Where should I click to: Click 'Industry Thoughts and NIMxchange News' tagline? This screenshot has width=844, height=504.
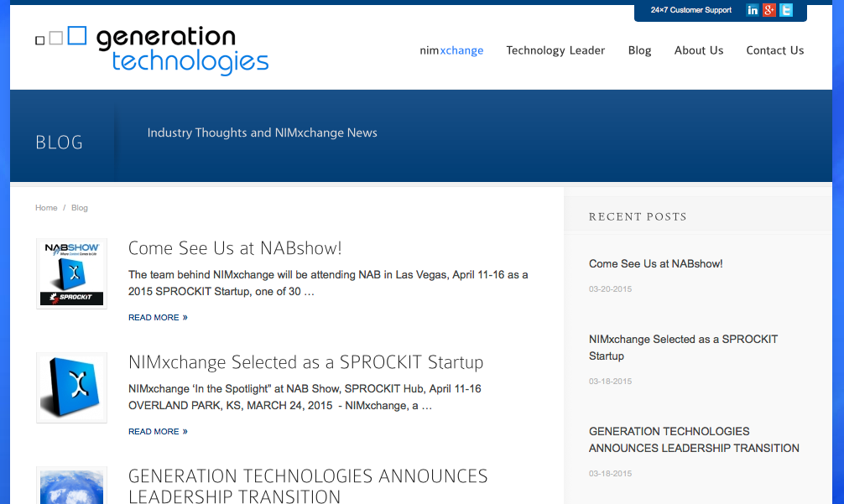click(262, 132)
